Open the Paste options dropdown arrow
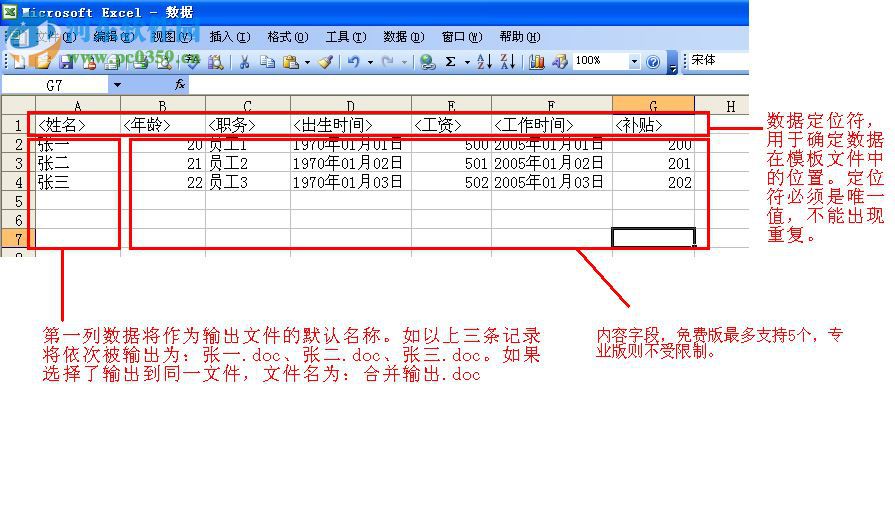The image size is (895, 510). pos(307,62)
